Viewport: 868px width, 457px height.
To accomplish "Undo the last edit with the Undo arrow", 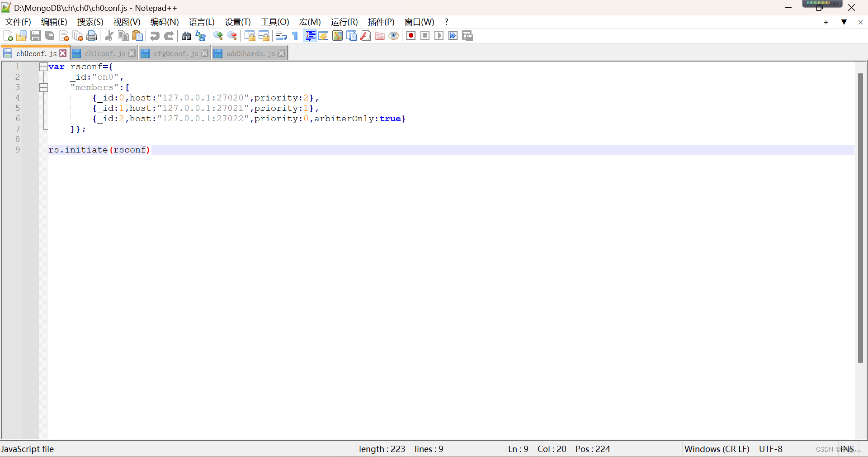I will [x=155, y=36].
